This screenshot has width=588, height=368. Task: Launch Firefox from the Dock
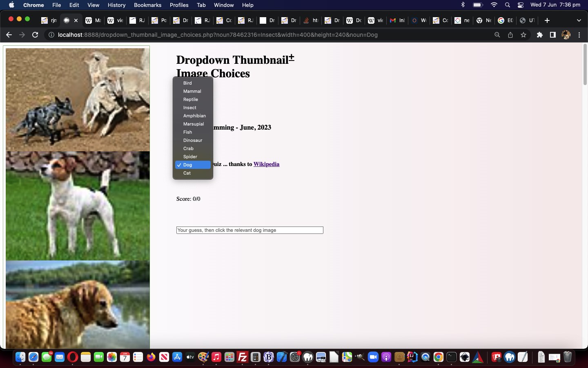tap(151, 357)
